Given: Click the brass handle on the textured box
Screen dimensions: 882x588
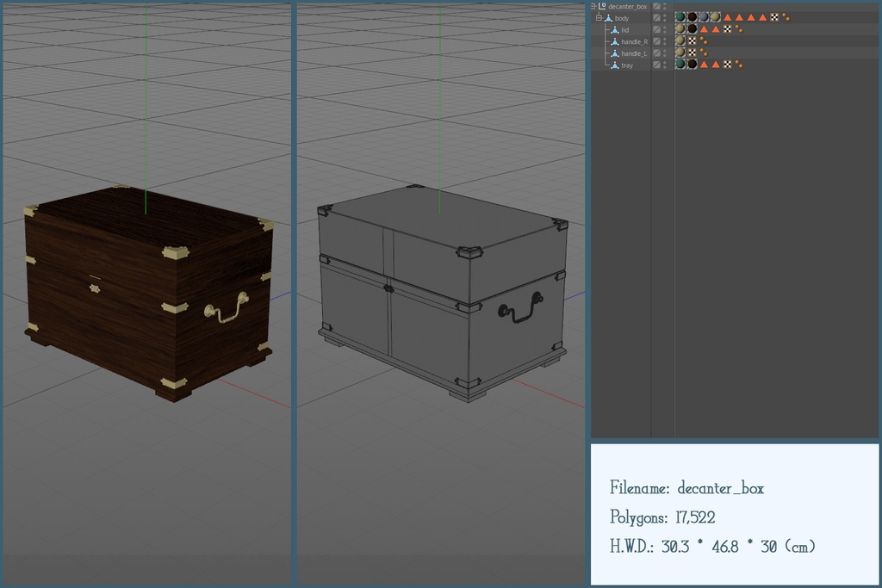Looking at the screenshot, I should pos(227,308).
